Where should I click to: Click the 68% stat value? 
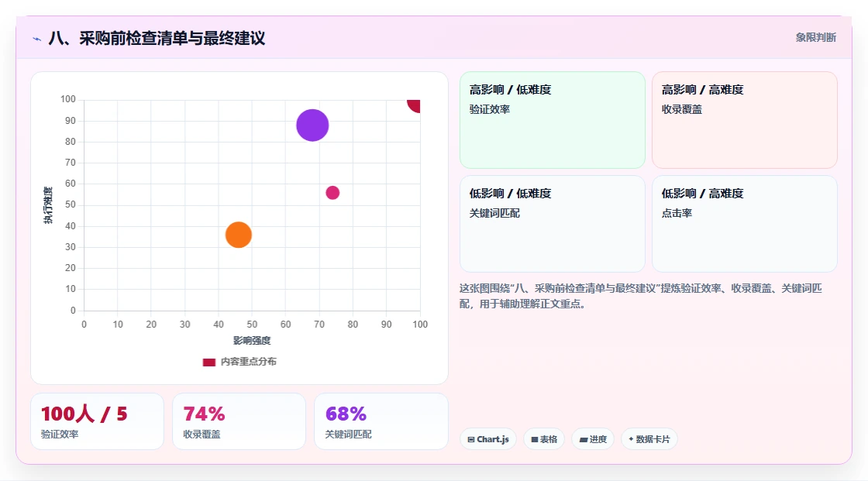tap(346, 414)
